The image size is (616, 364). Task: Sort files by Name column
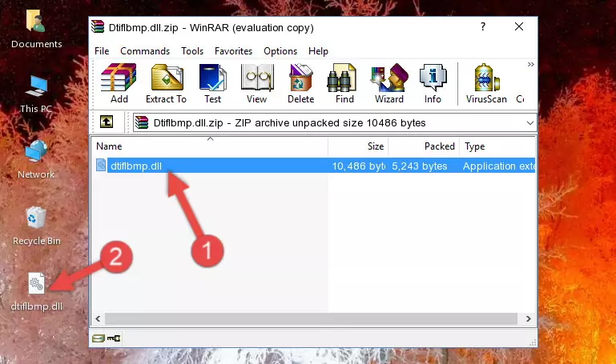pyautogui.click(x=210, y=146)
